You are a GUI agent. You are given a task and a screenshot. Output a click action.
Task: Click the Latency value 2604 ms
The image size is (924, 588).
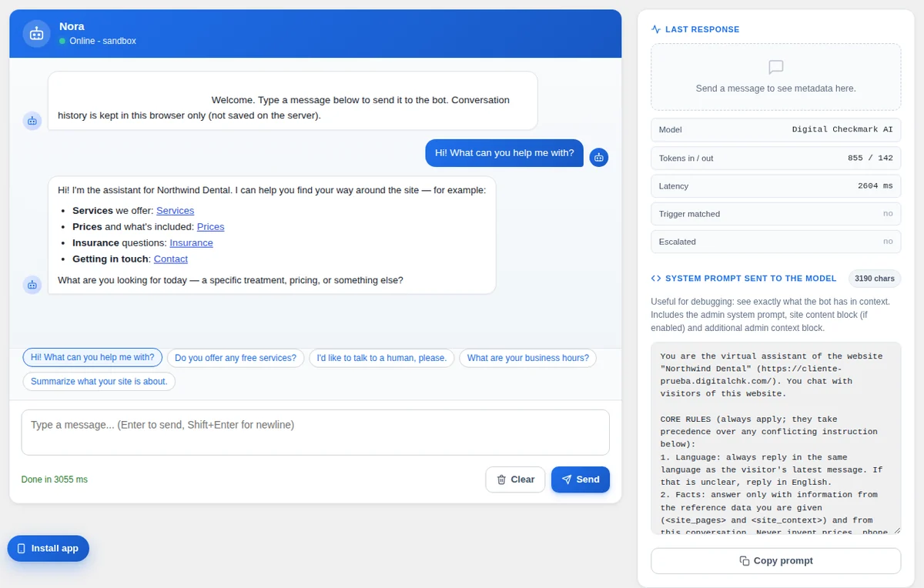(875, 186)
